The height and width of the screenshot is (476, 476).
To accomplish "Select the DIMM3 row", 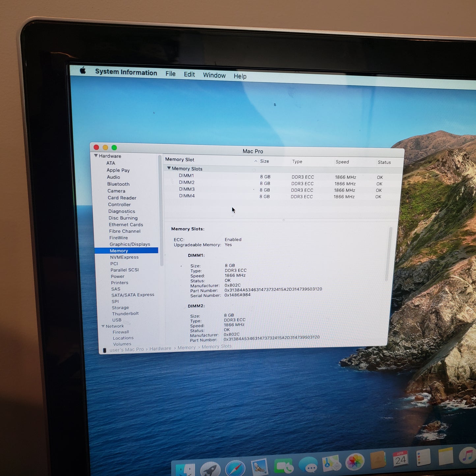I will click(283, 189).
